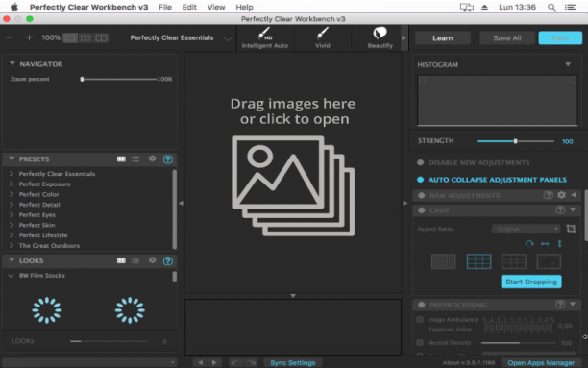Show Looks as thumbnail grid

click(x=121, y=260)
